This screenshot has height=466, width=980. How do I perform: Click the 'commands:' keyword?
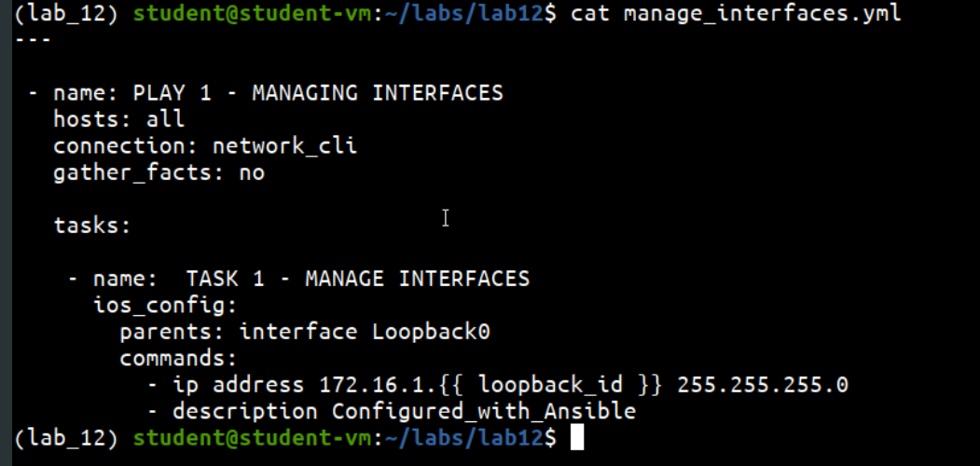179,359
